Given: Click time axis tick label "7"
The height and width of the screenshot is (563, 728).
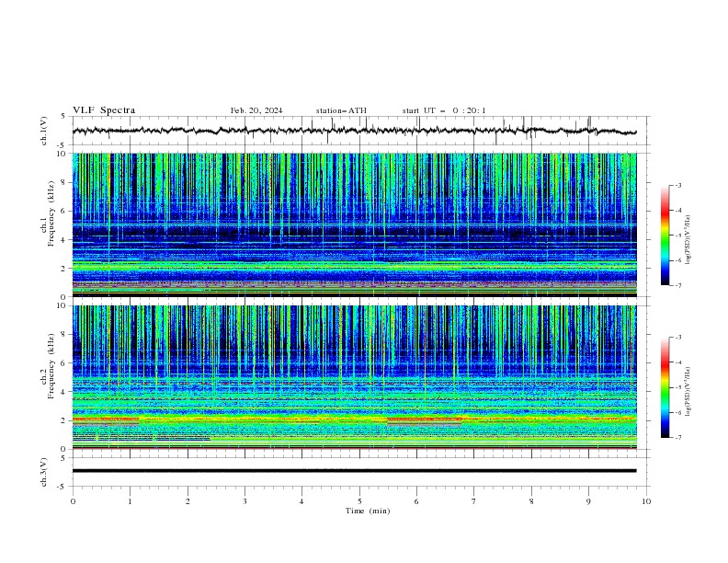Looking at the screenshot, I should tap(474, 501).
